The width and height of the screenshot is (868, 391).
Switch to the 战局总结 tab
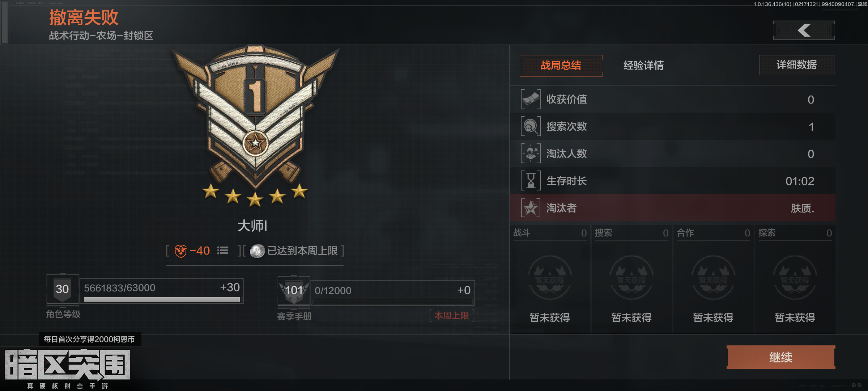561,66
